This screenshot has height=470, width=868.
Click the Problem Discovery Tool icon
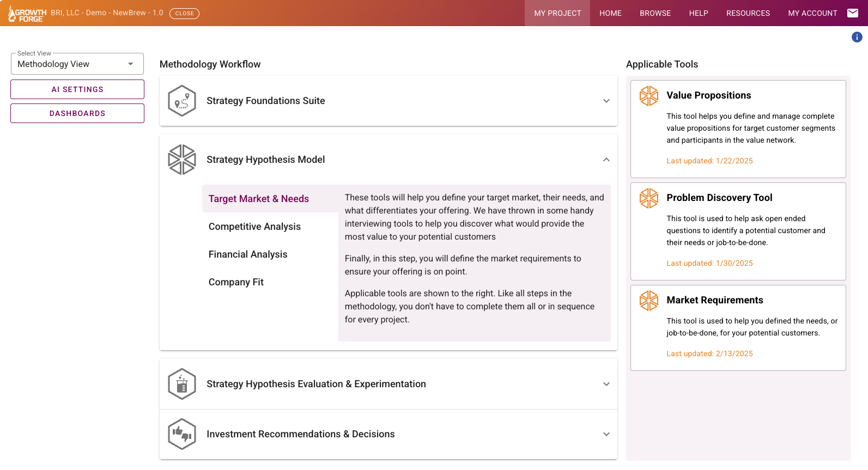click(648, 198)
